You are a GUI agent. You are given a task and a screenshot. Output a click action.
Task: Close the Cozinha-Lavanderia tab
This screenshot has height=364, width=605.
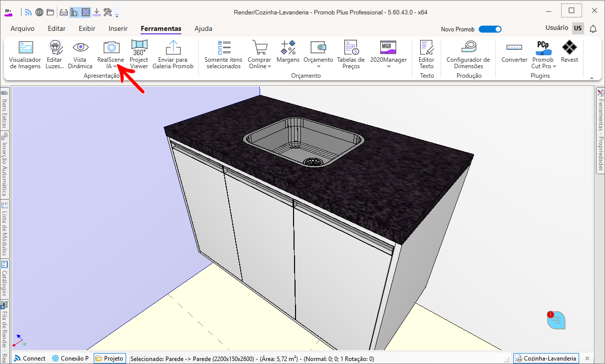587,359
